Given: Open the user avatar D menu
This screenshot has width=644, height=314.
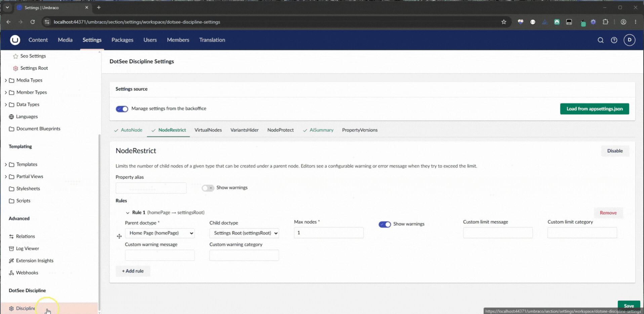Looking at the screenshot, I should point(629,40).
